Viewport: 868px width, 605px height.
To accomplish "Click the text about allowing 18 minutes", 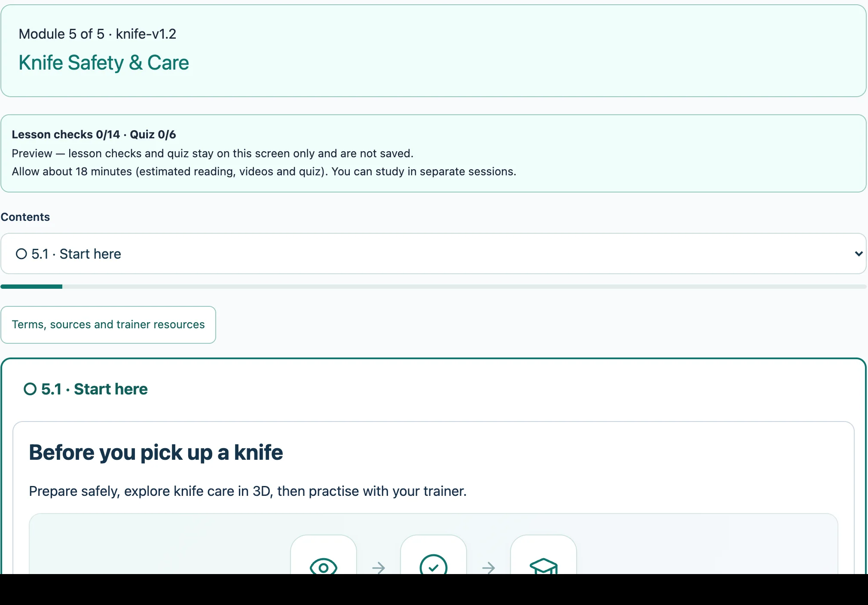I will 264,171.
